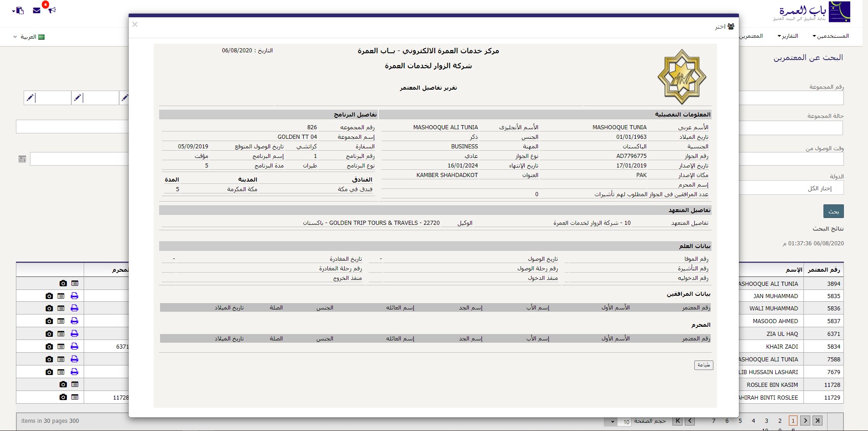Click printer icon for HUSSAIN LASHARI row 7679
The width and height of the screenshot is (868, 431).
click(x=75, y=372)
